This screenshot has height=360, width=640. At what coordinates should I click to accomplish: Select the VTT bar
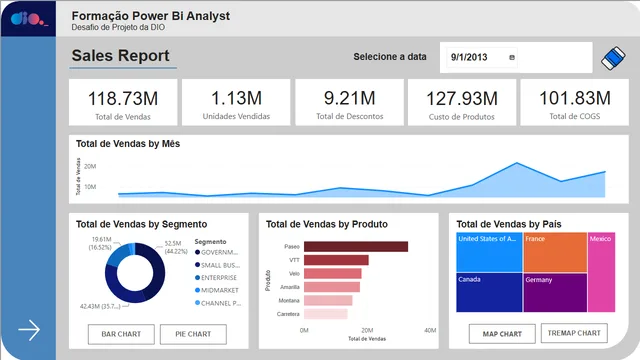point(336,260)
